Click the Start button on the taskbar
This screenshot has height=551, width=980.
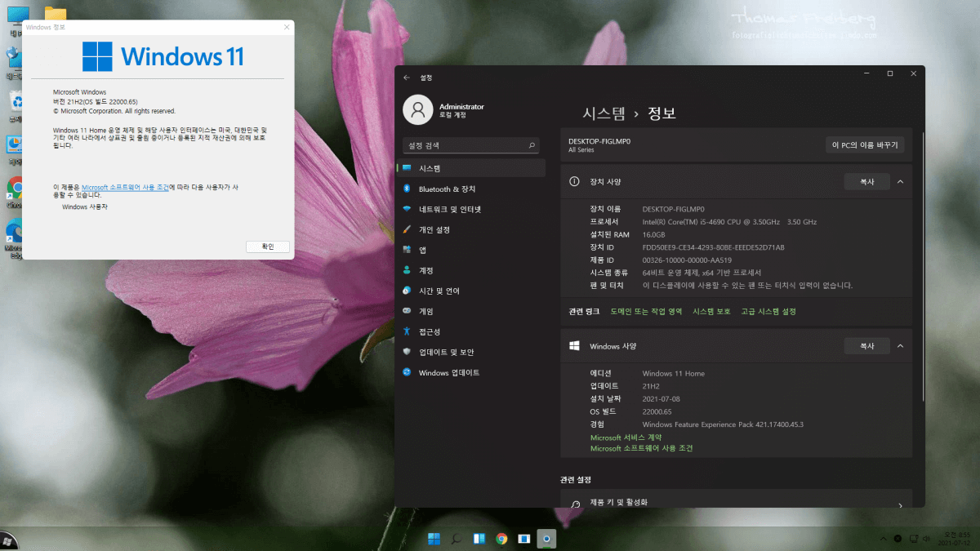pos(434,539)
